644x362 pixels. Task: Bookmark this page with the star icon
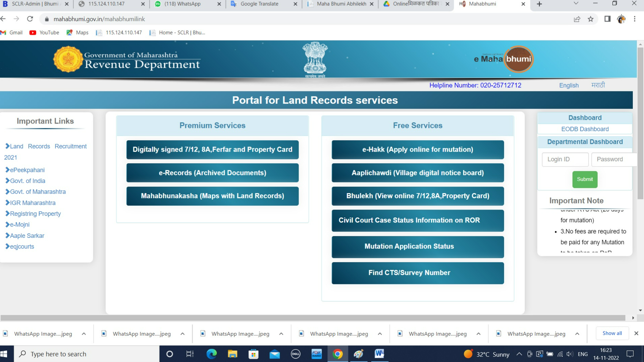(x=590, y=19)
